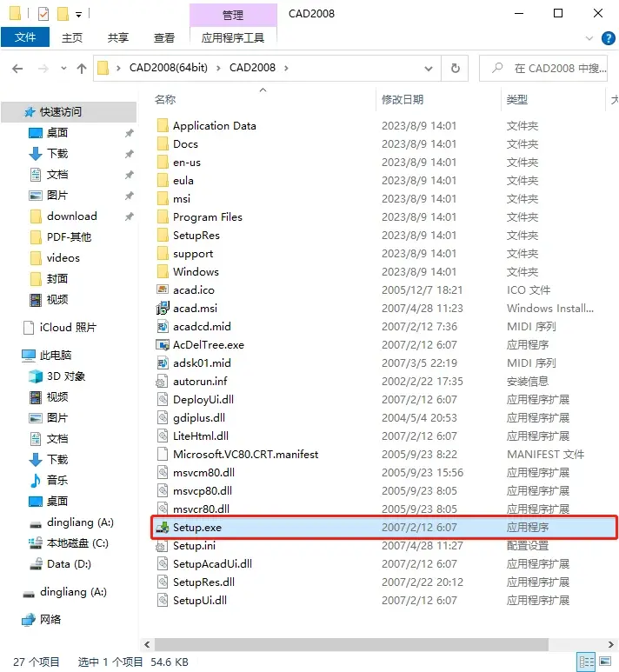Pin toggle next to 文档 quick access
619x672 pixels.
tap(129, 175)
